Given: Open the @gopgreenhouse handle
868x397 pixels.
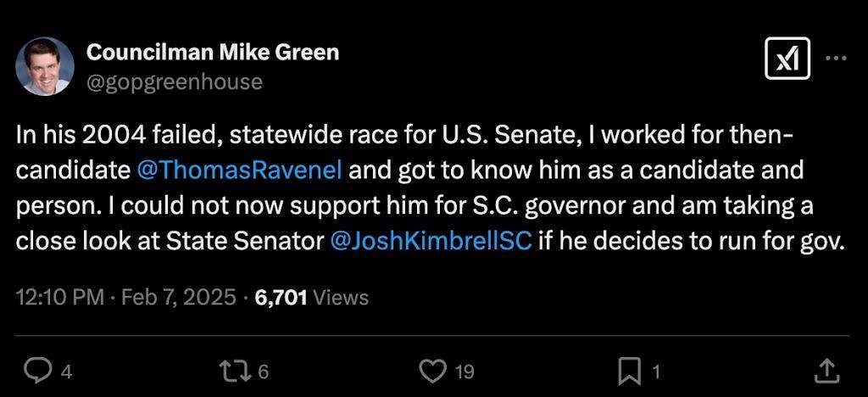Looking at the screenshot, I should 174,81.
